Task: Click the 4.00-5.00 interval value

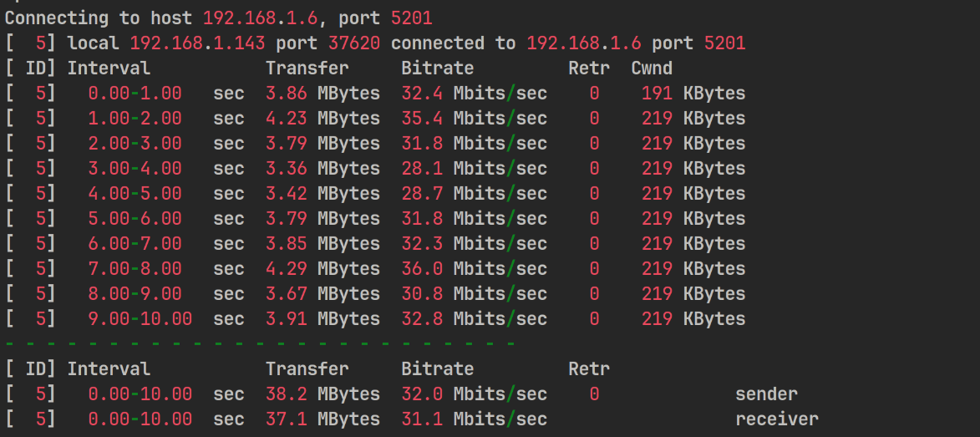Action: (x=135, y=193)
